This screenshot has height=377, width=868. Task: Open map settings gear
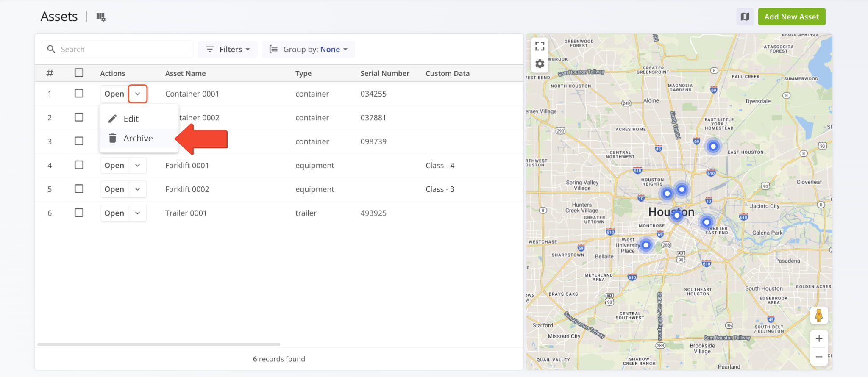540,64
